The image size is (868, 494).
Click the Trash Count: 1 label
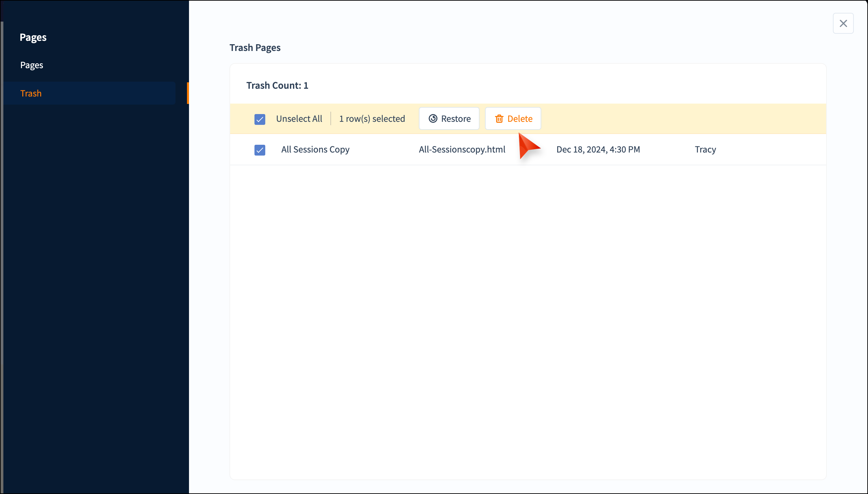[x=277, y=85]
